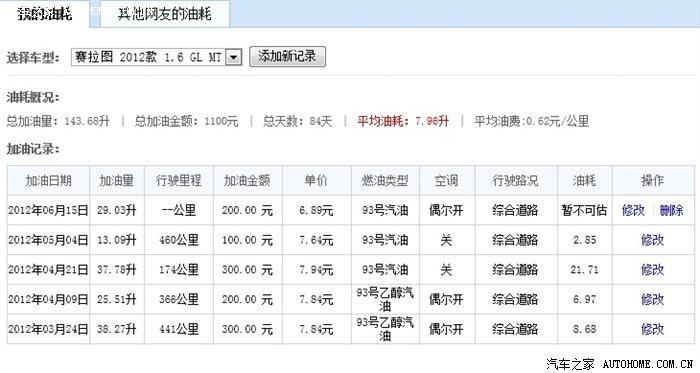This screenshot has height=373, width=700.
Task: Click the fuel amount 25.51升
Action: [117, 299]
